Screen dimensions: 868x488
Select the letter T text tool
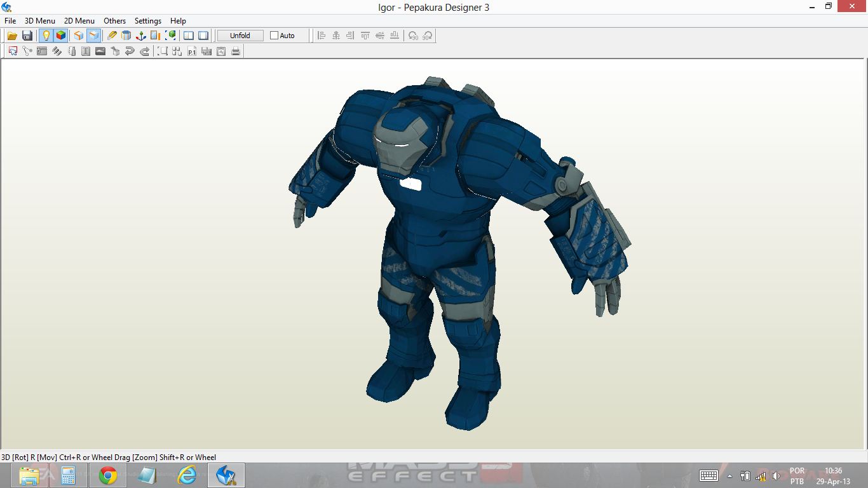coord(86,51)
